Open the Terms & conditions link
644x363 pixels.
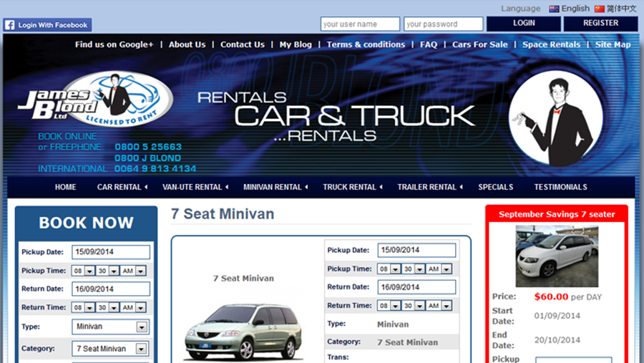point(366,44)
